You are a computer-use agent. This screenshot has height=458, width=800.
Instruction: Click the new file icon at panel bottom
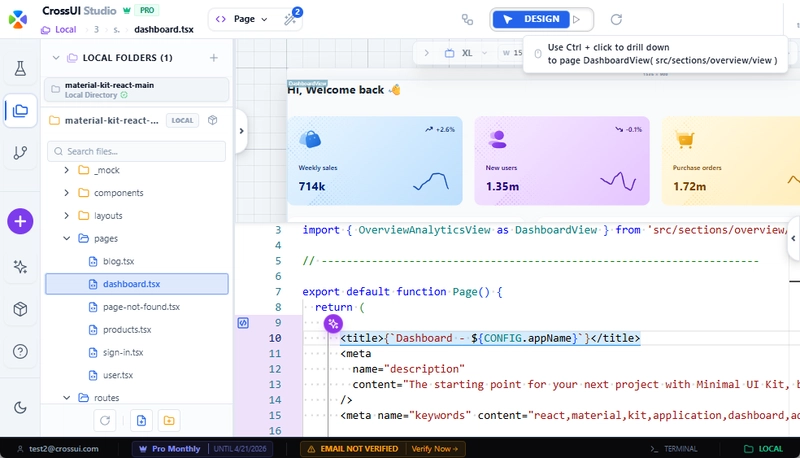[x=141, y=421]
